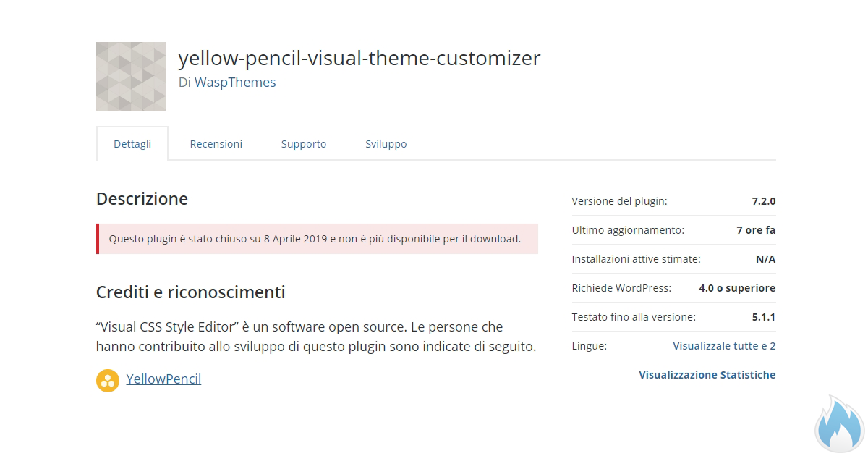Click the red plugin closed notice banner
Viewport: 868px width, 456px height.
(x=317, y=239)
